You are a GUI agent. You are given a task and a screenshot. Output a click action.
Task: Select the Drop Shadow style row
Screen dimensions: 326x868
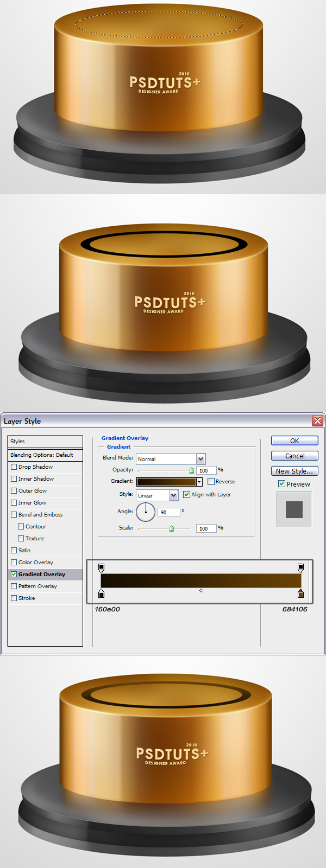(x=46, y=467)
